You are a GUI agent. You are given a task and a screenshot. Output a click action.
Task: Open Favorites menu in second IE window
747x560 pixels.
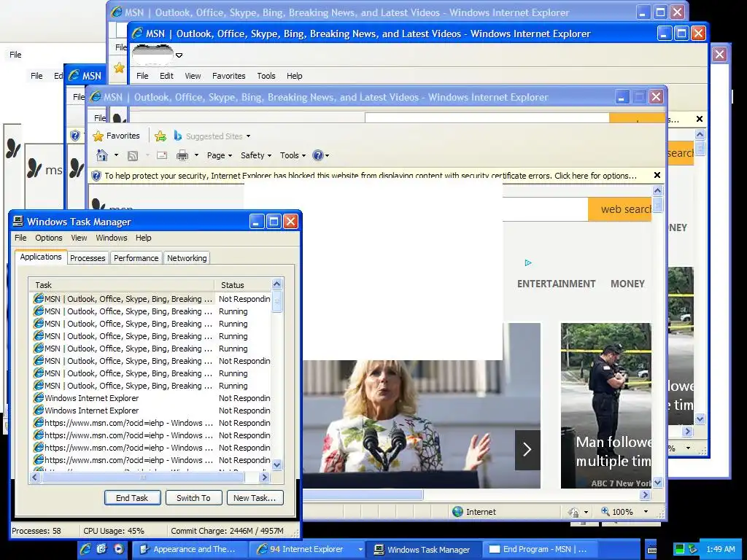pos(228,76)
